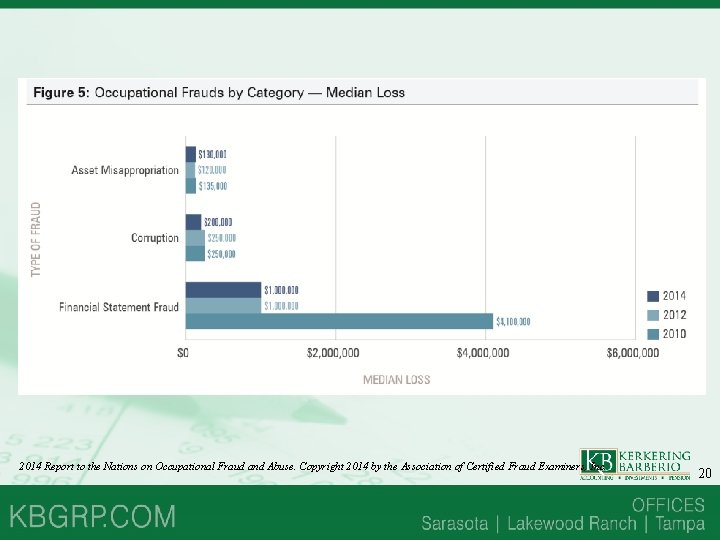Open the KBGRP.COM website link
720x540 pixels.
pyautogui.click(x=92, y=516)
